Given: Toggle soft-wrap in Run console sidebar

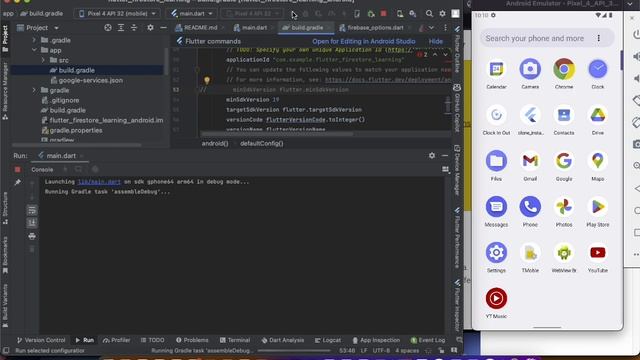Looking at the screenshot, I should pyautogui.click(x=32, y=210).
